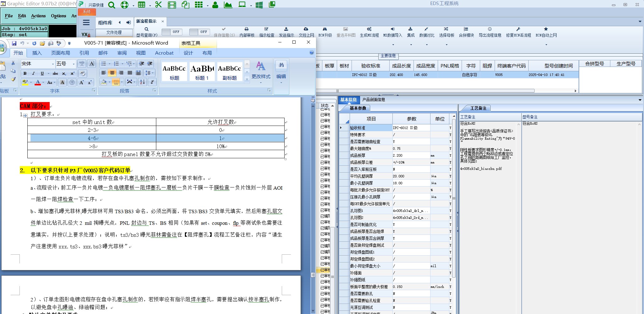Save the Word document via quick access toolbar

(14, 43)
